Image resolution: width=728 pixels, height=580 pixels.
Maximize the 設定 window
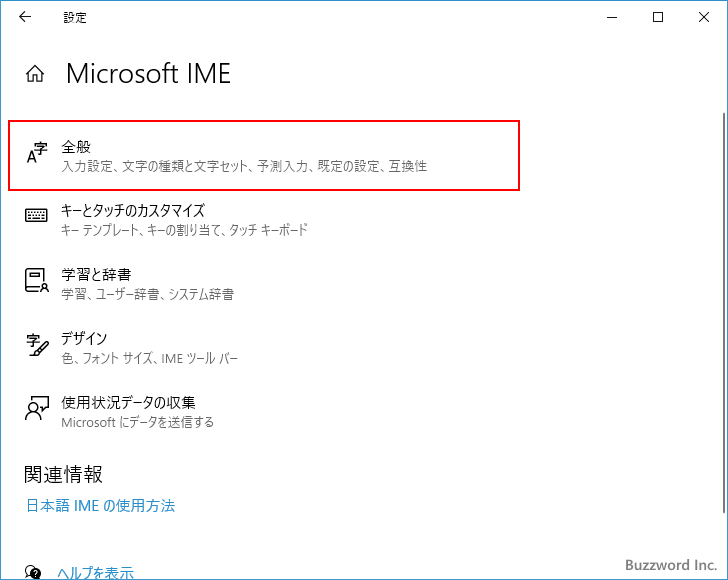(657, 18)
